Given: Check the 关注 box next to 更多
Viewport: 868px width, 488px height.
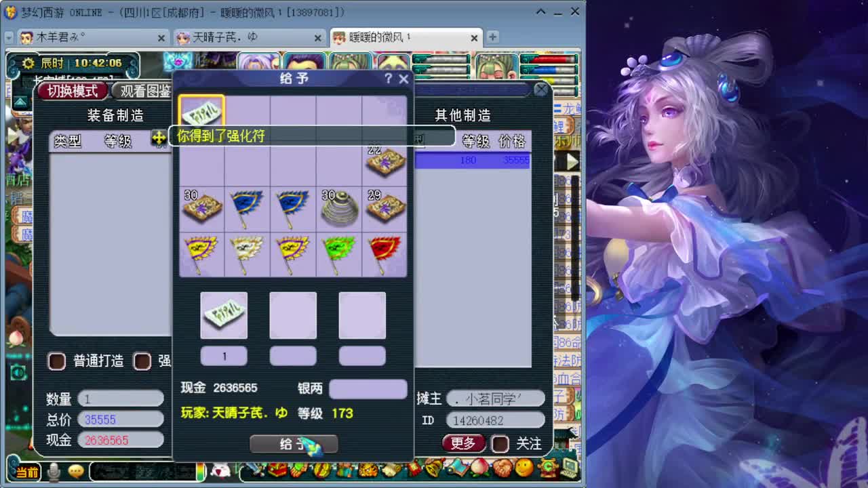Looking at the screenshot, I should click(x=499, y=444).
